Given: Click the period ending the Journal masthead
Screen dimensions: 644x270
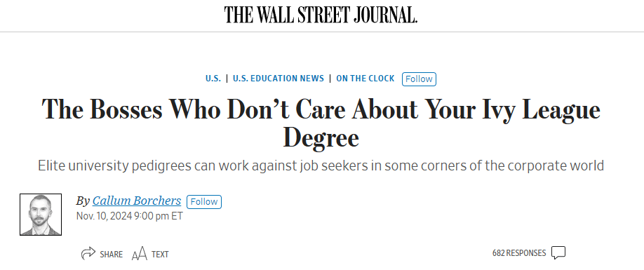Looking at the screenshot, I should click(x=415, y=21).
